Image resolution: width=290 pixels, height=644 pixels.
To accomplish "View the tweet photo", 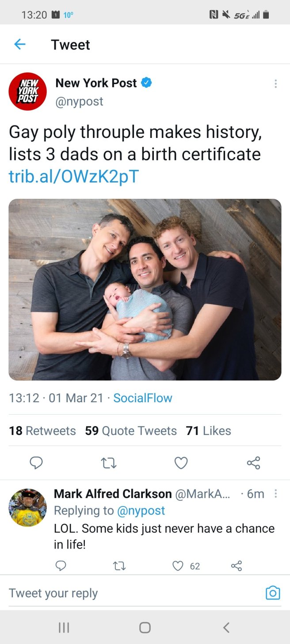I will (145, 289).
